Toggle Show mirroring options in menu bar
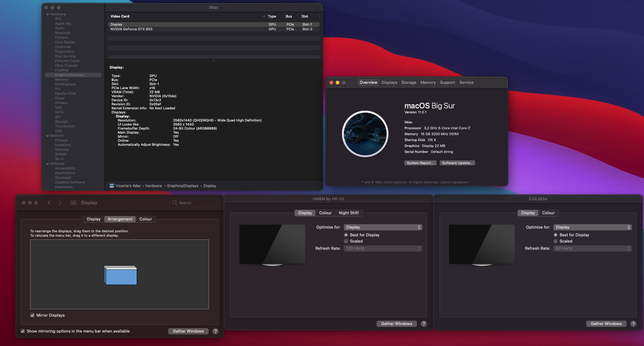The height and width of the screenshot is (346, 644). [23, 331]
